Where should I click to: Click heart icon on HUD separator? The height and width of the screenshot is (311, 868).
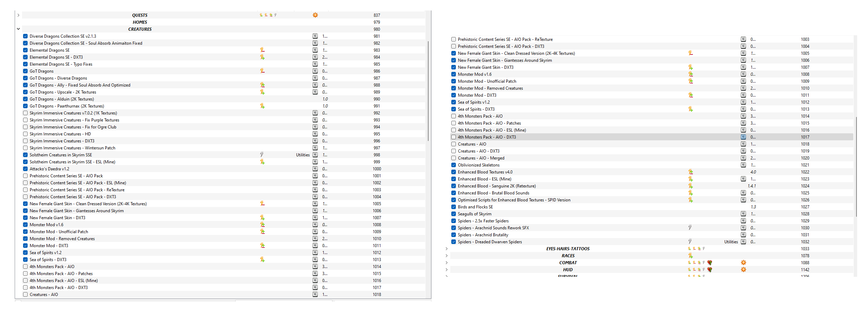point(710,269)
